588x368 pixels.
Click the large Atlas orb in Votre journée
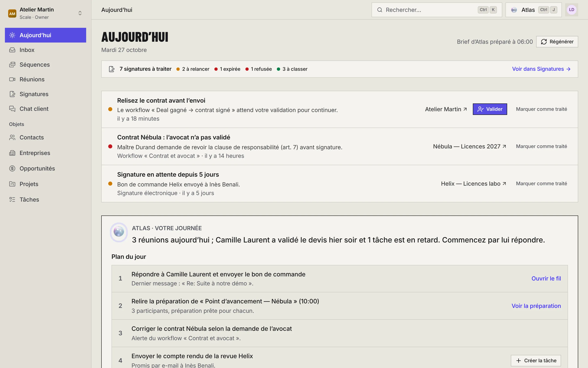tap(119, 232)
